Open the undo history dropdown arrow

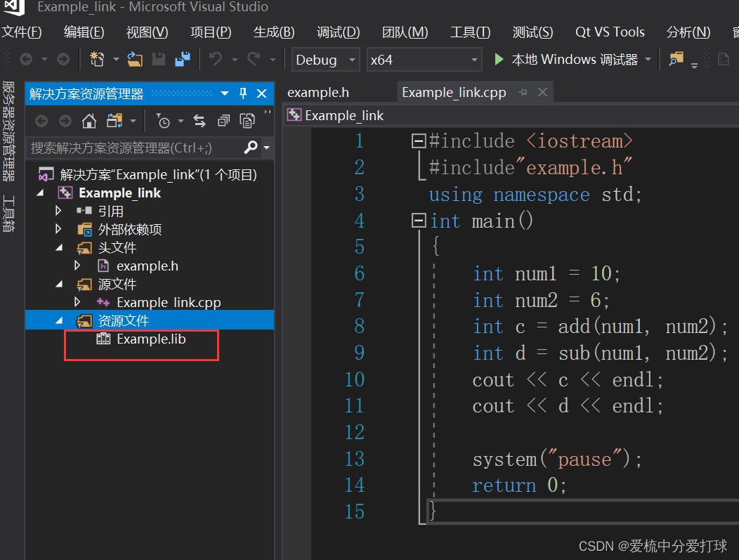click(235, 60)
